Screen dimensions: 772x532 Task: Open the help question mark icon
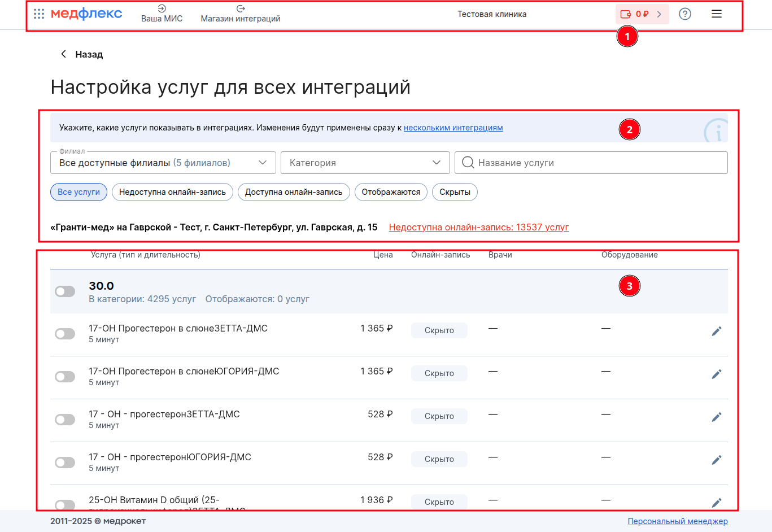tap(685, 14)
